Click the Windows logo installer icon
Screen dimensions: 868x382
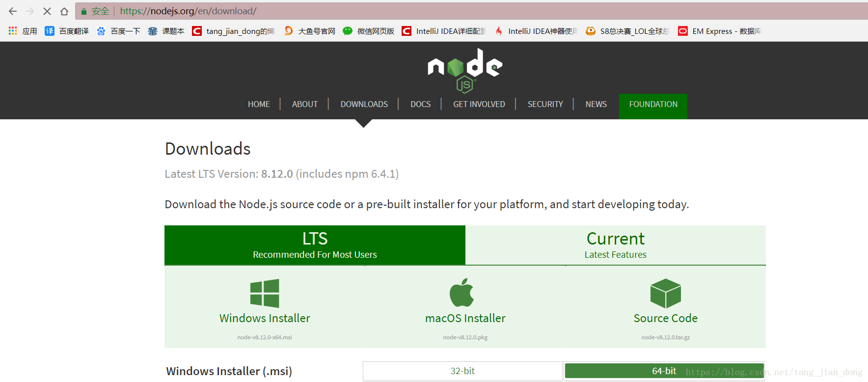265,293
